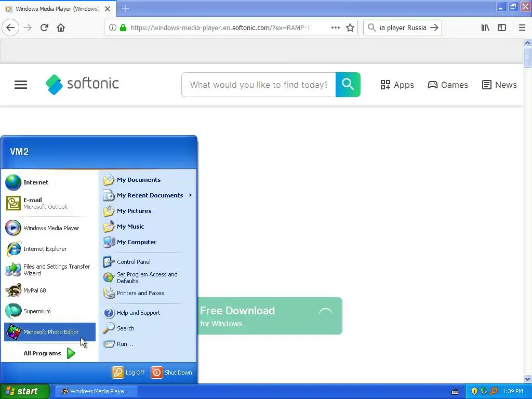Click the browser URL address field

point(220,28)
